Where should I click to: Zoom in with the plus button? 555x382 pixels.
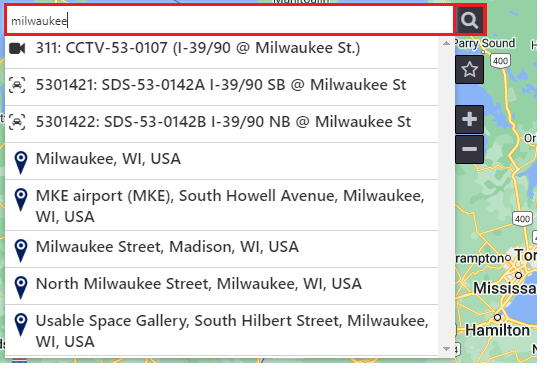tap(469, 119)
